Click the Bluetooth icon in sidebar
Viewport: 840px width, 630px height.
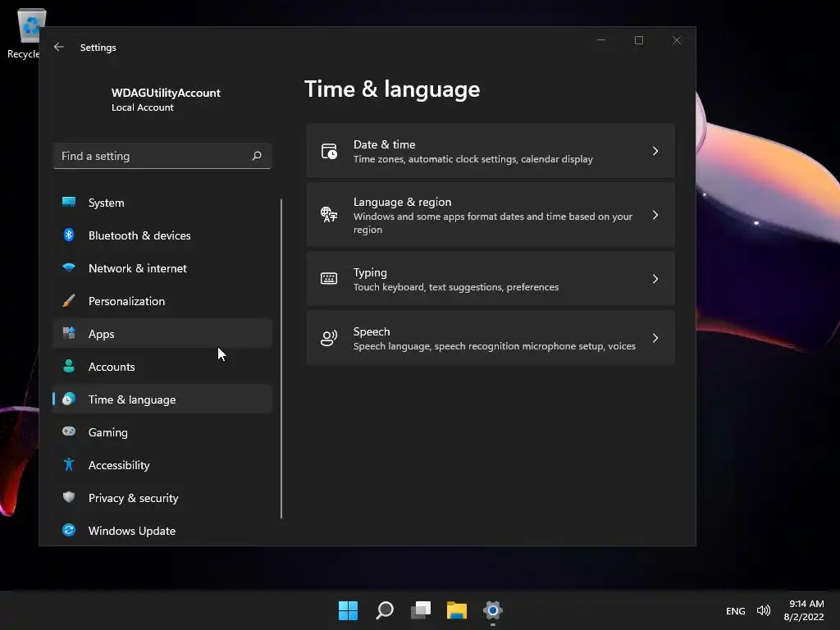[x=69, y=235]
